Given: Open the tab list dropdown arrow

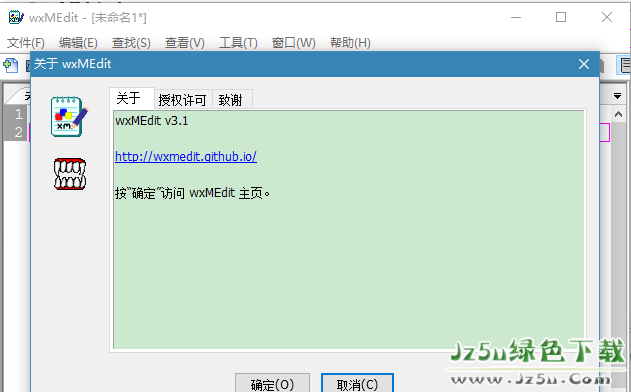Looking at the screenshot, I should point(617,96).
